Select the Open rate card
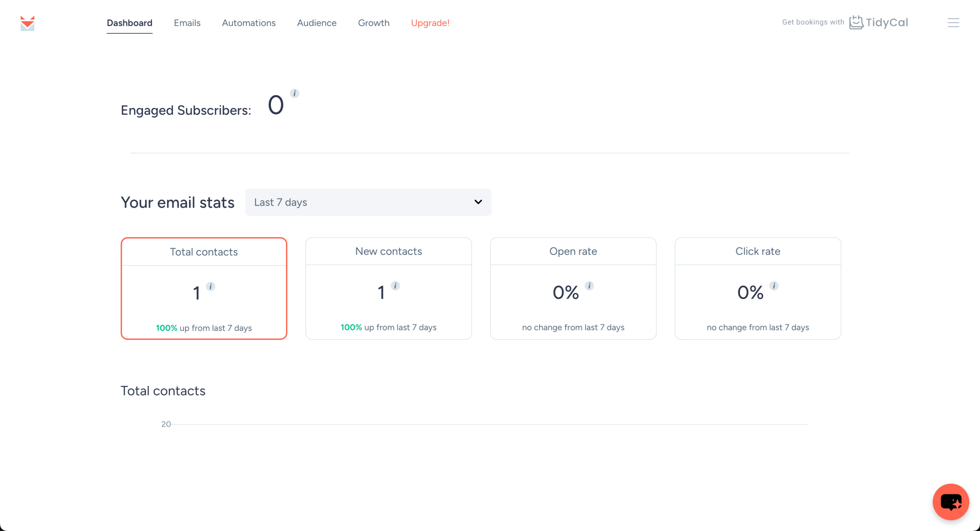This screenshot has height=531, width=980. pos(573,288)
